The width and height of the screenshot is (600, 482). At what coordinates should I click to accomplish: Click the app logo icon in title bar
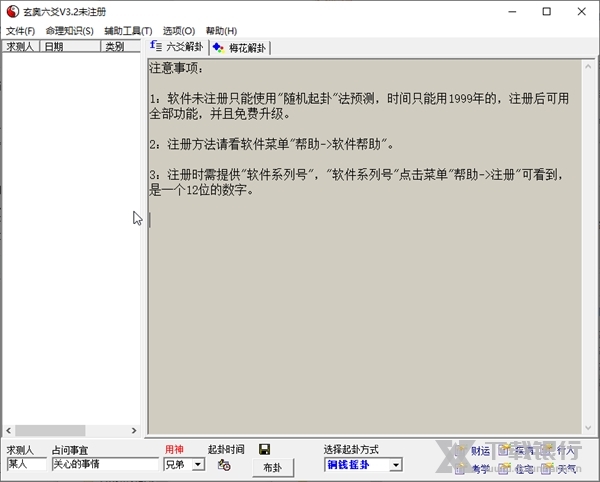13,11
